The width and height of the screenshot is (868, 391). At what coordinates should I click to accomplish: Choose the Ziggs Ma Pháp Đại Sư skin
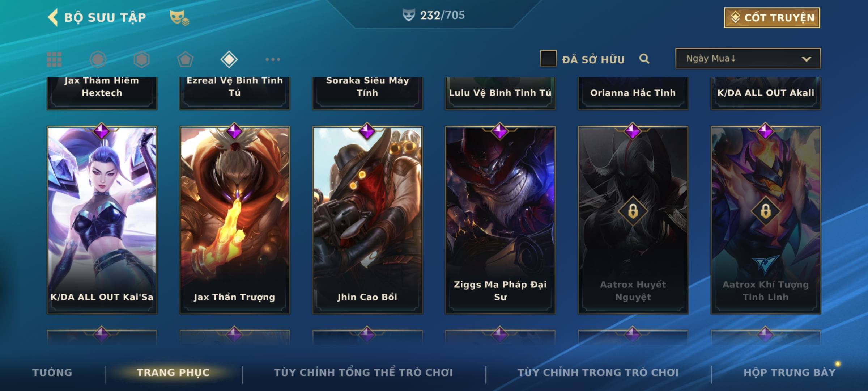pyautogui.click(x=500, y=220)
